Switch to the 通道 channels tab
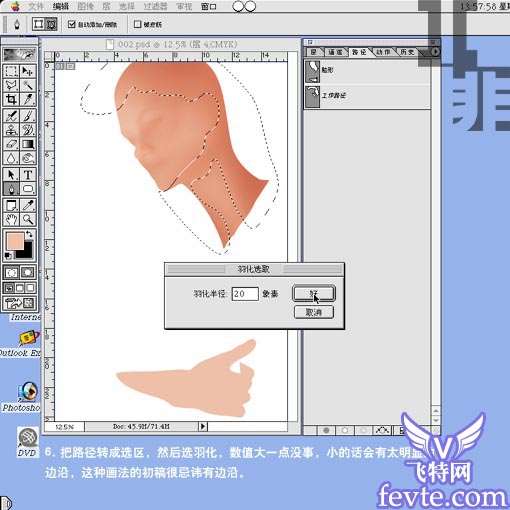Screen dimensions: 510x510 tap(335, 52)
